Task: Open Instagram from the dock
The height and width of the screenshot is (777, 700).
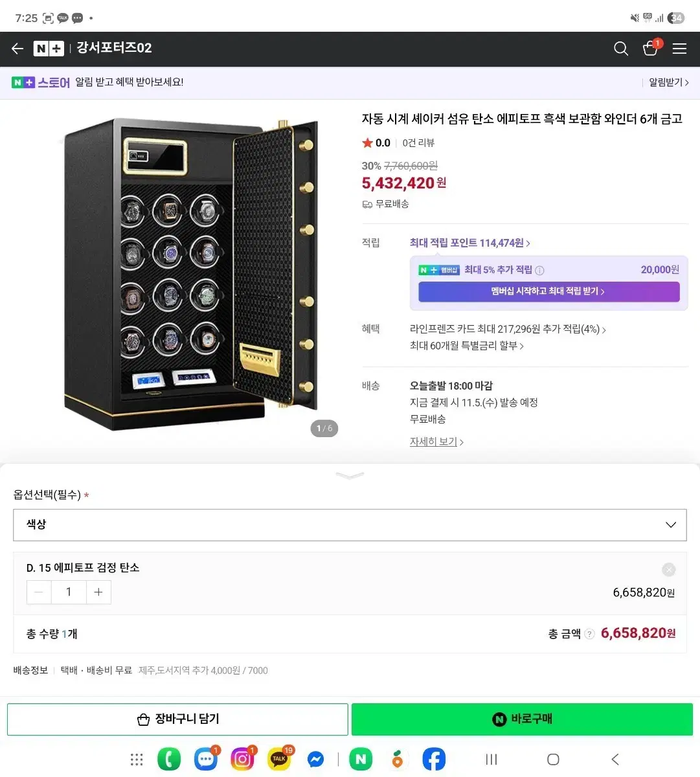Action: pyautogui.click(x=242, y=758)
